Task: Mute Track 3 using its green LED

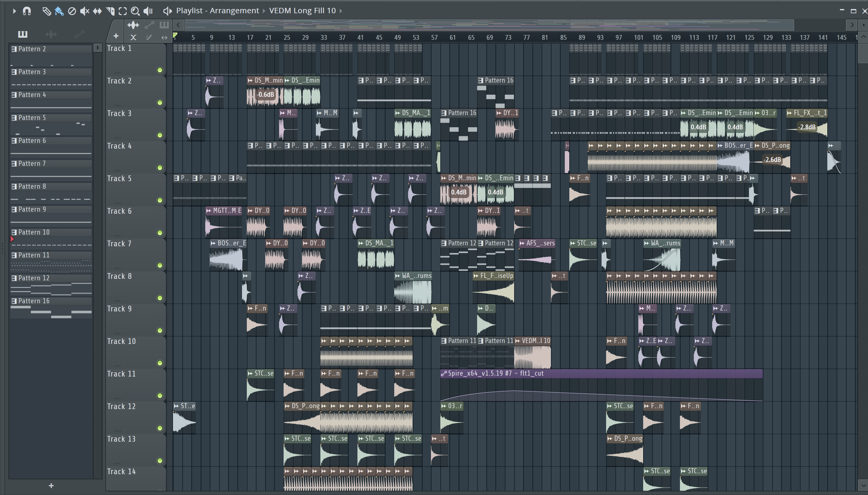Action: [160, 135]
